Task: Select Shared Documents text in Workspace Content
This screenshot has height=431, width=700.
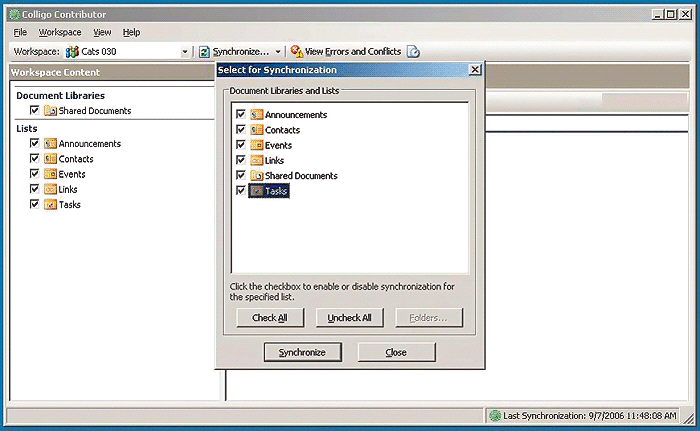Action: coord(95,111)
